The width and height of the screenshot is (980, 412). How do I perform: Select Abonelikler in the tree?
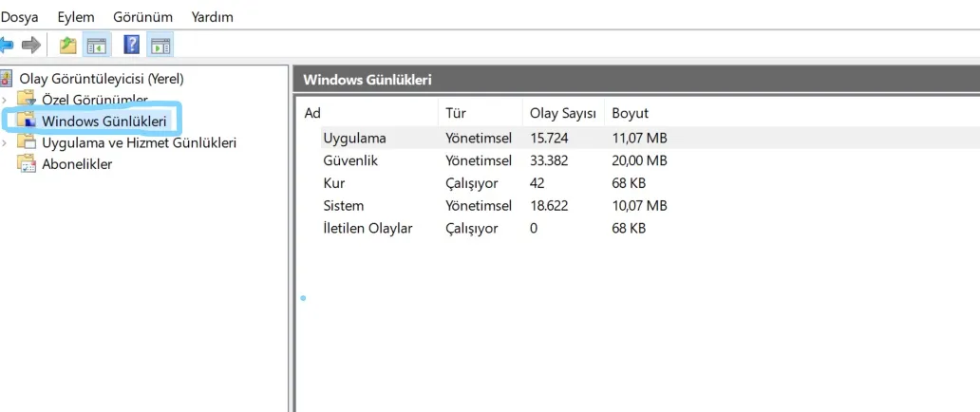77,164
